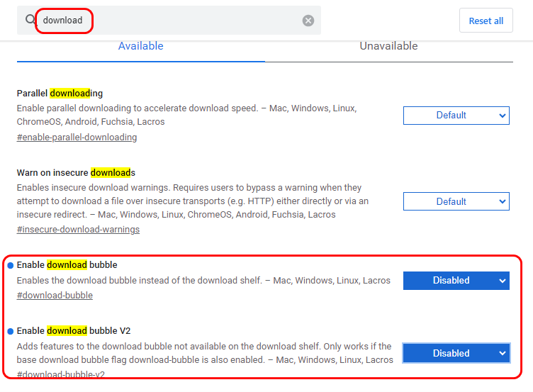This screenshot has width=533, height=392.
Task: Click the Reset all button
Action: 486,21
